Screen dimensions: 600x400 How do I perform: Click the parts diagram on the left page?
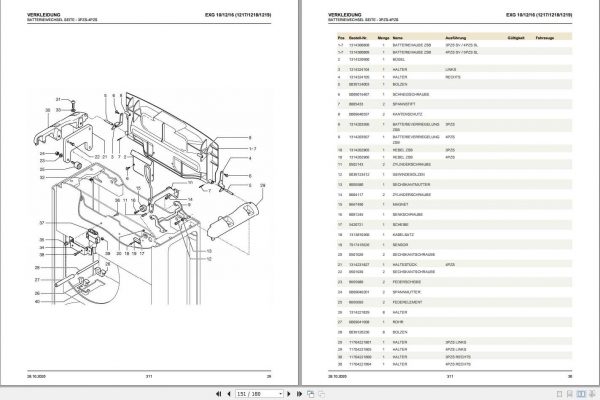pyautogui.click(x=150, y=197)
